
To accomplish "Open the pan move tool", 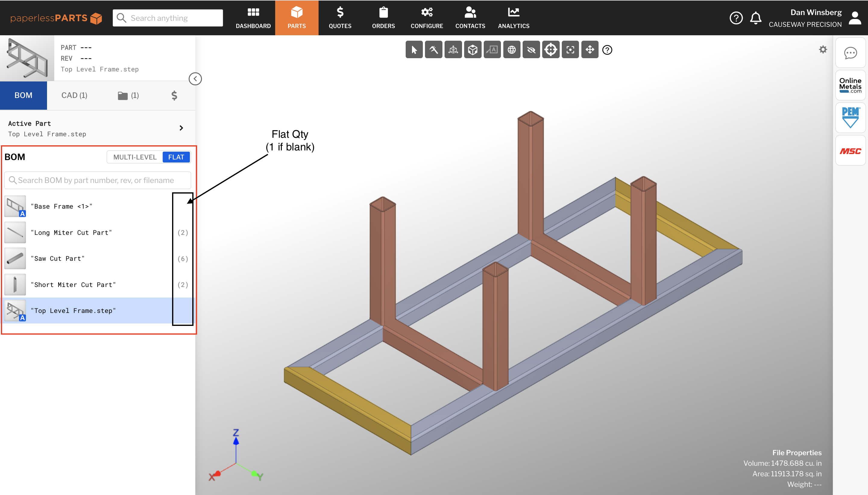I will (590, 50).
